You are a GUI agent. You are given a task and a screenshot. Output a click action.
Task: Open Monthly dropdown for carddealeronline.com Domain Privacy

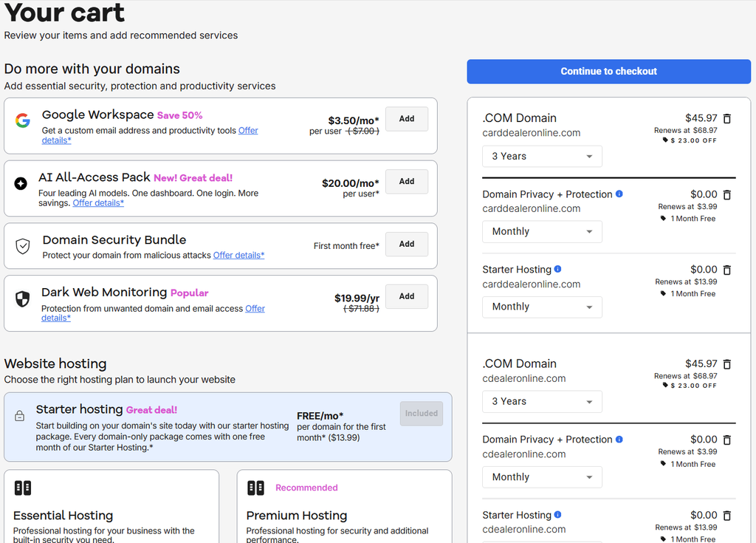click(x=542, y=232)
